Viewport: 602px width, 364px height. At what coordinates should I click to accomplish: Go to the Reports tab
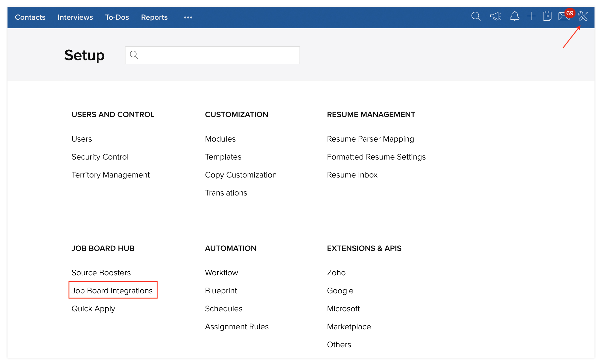pos(154,17)
